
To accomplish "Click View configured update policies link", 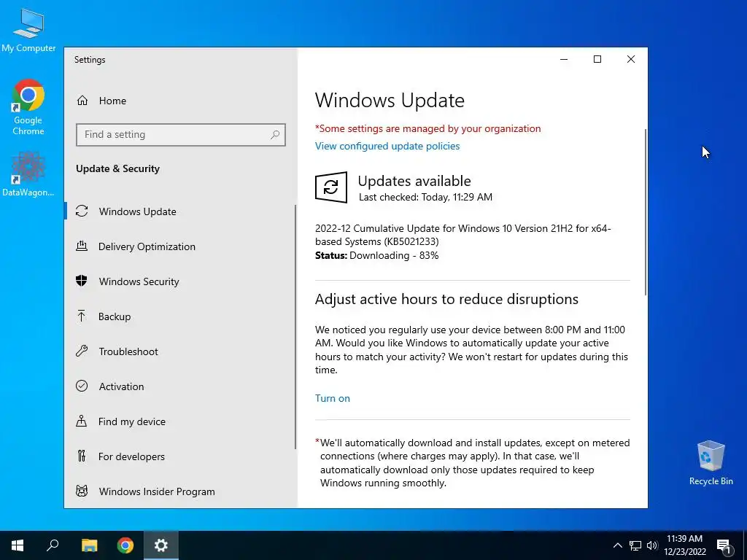I will 387,146.
